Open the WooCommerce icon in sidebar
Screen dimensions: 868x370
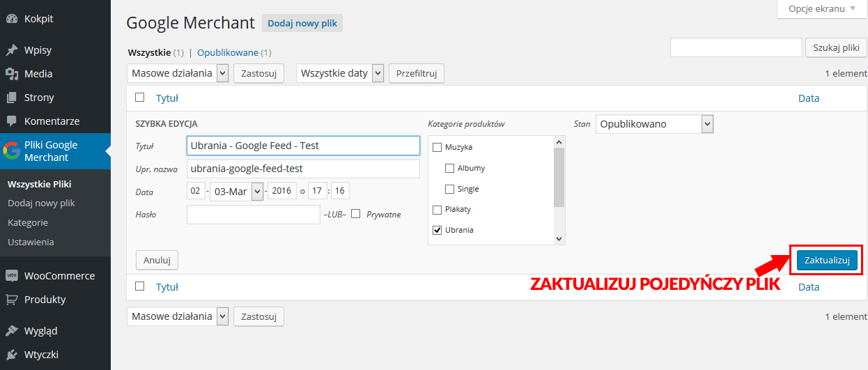(11, 276)
